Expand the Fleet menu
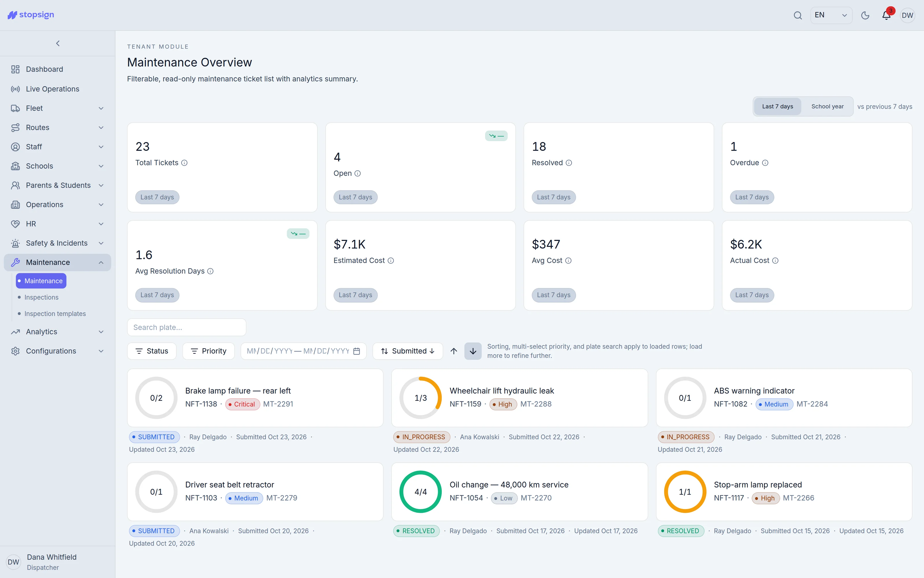Image resolution: width=924 pixels, height=578 pixels. 58,108
